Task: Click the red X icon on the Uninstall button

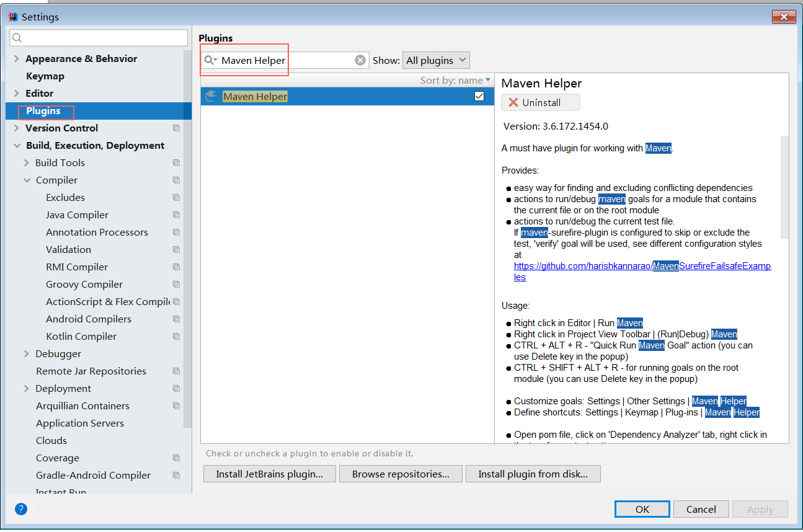Action: click(x=513, y=102)
